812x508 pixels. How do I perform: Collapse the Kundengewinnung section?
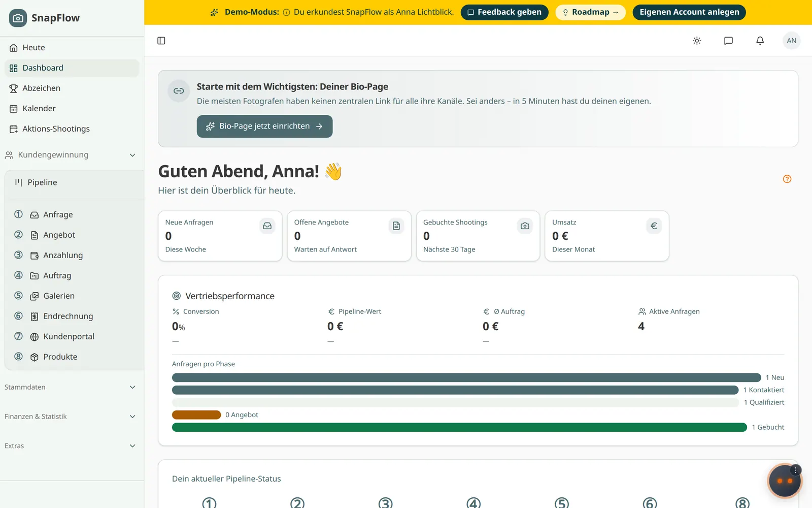71,155
